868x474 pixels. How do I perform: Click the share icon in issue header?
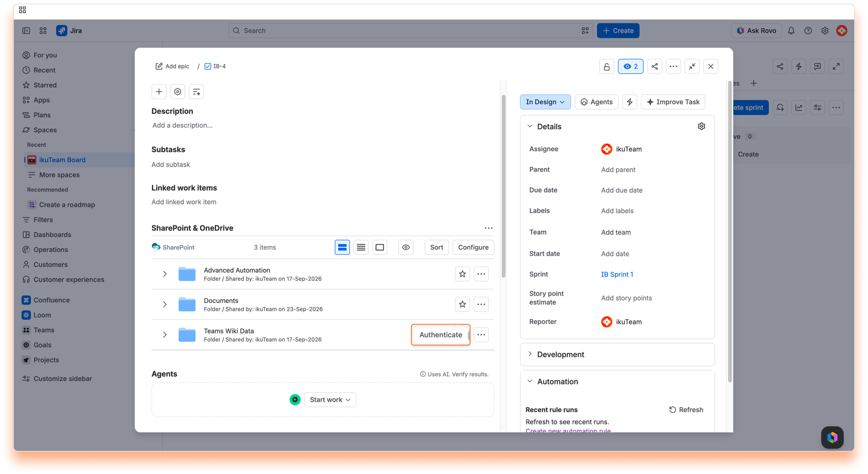pos(654,66)
